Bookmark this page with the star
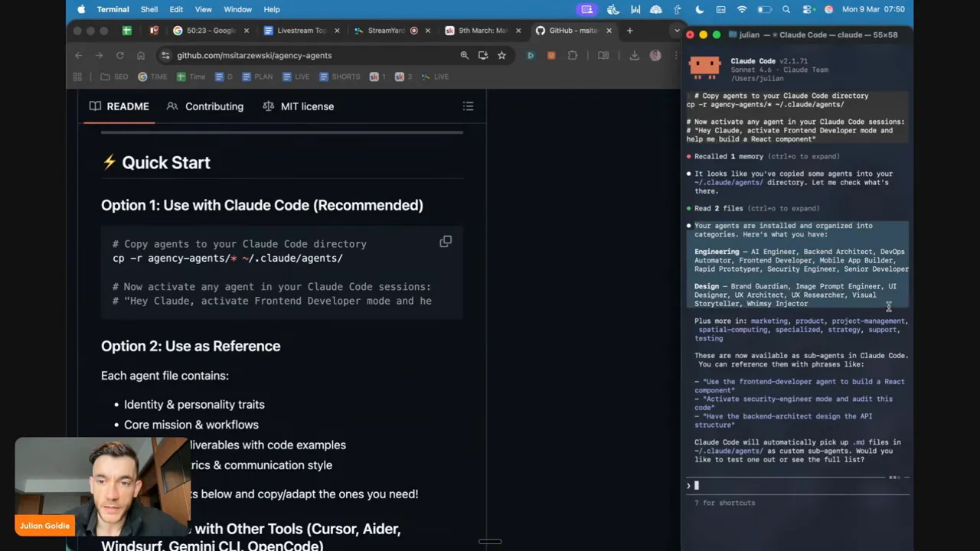980x551 pixels. pos(501,55)
